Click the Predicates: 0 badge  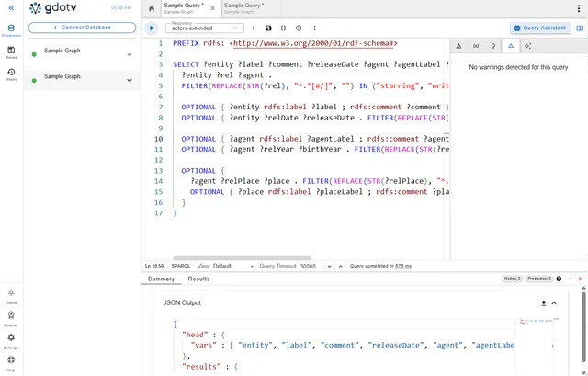(539, 279)
